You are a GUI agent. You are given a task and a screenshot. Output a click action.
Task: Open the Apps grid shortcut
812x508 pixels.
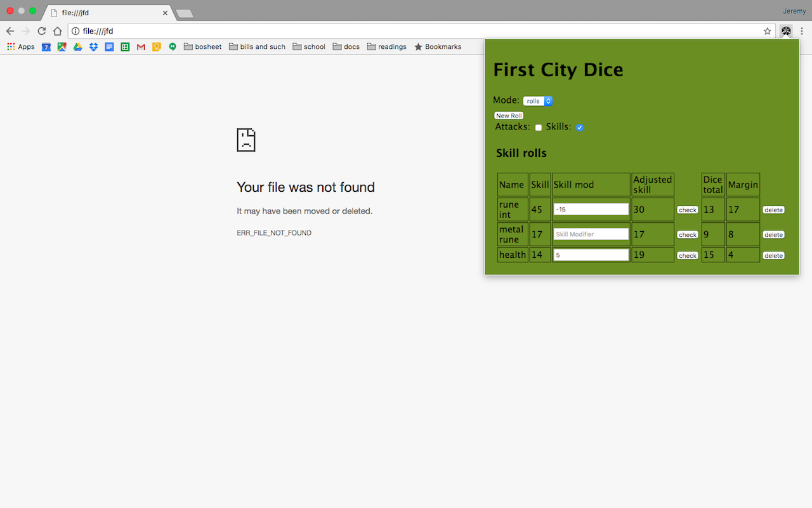coord(21,46)
